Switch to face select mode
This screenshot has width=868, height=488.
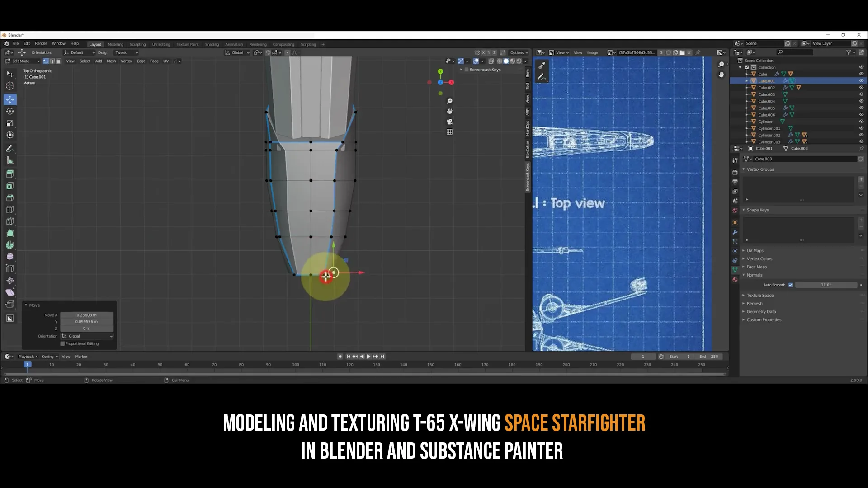[x=58, y=61]
